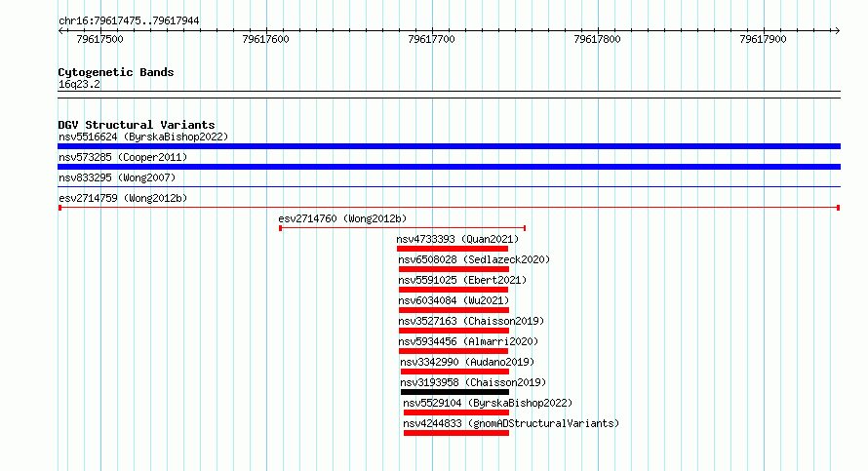Click the red bar under nsv4733393

pyautogui.click(x=453, y=249)
